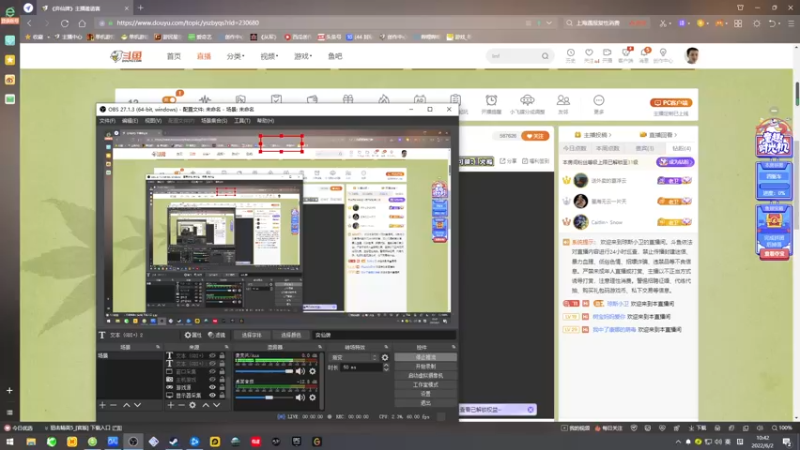Toggle visibility of window capture source
800x450 pixels.
coord(212,371)
